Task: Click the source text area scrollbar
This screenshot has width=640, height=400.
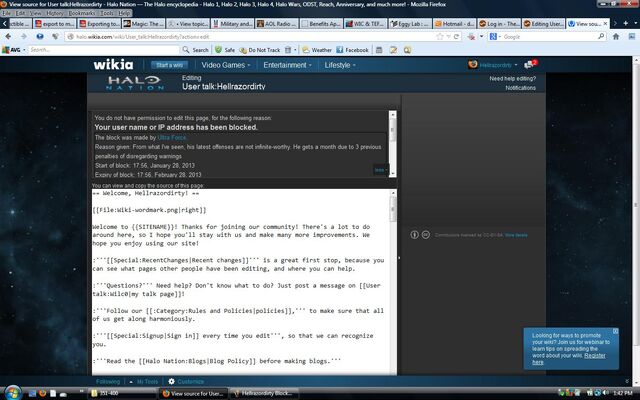Action: coord(393,282)
